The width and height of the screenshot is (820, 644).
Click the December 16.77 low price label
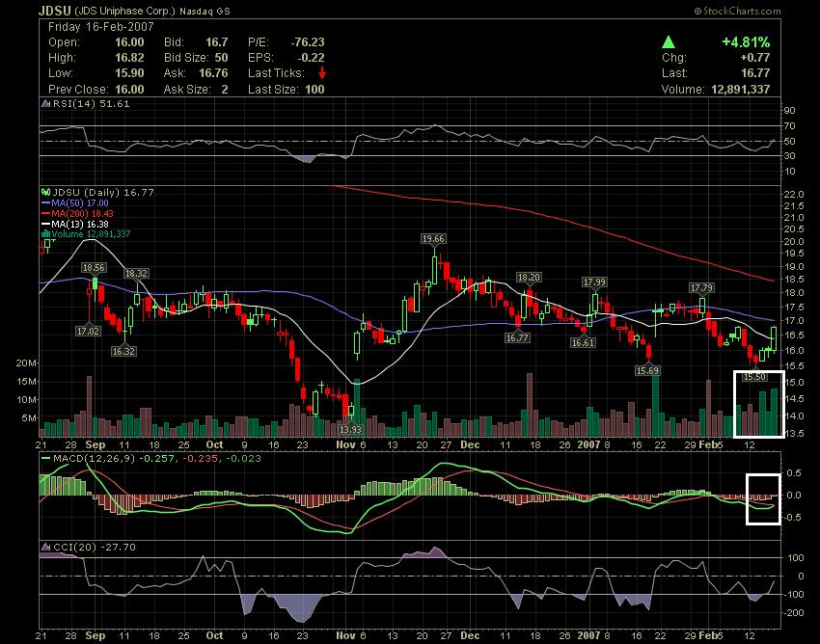pyautogui.click(x=517, y=338)
